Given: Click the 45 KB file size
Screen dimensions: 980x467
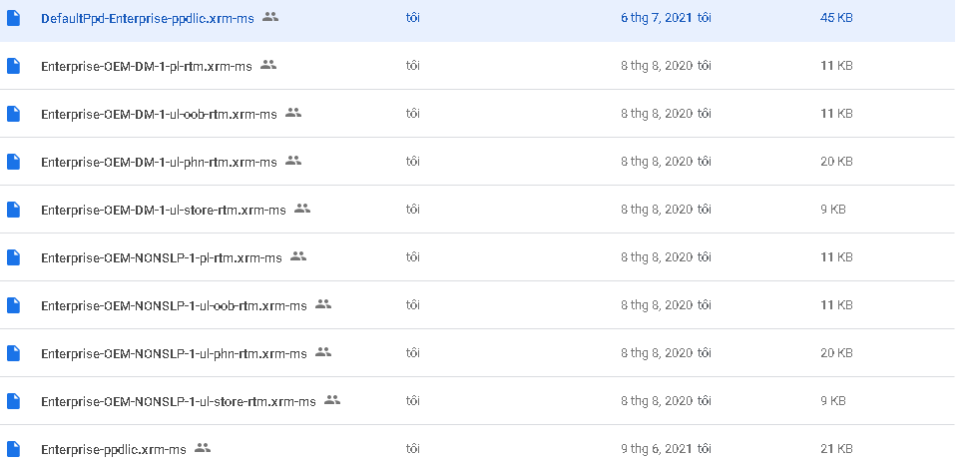Looking at the screenshot, I should 836,18.
